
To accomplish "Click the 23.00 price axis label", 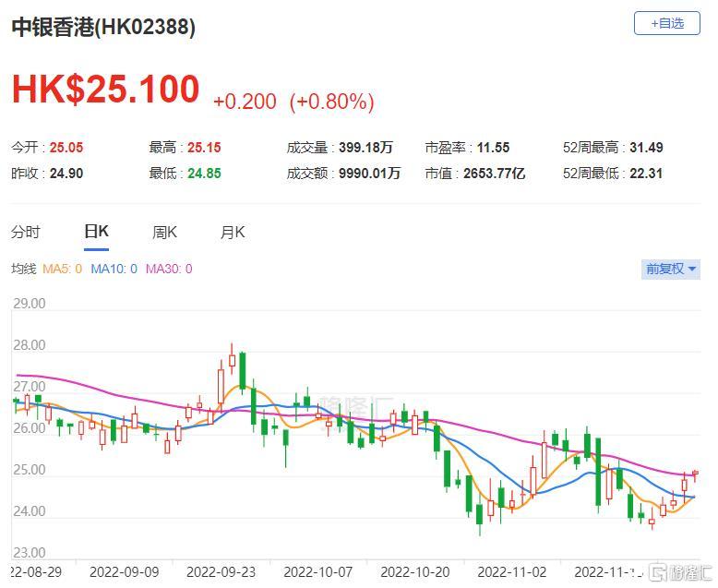I will [x=30, y=553].
